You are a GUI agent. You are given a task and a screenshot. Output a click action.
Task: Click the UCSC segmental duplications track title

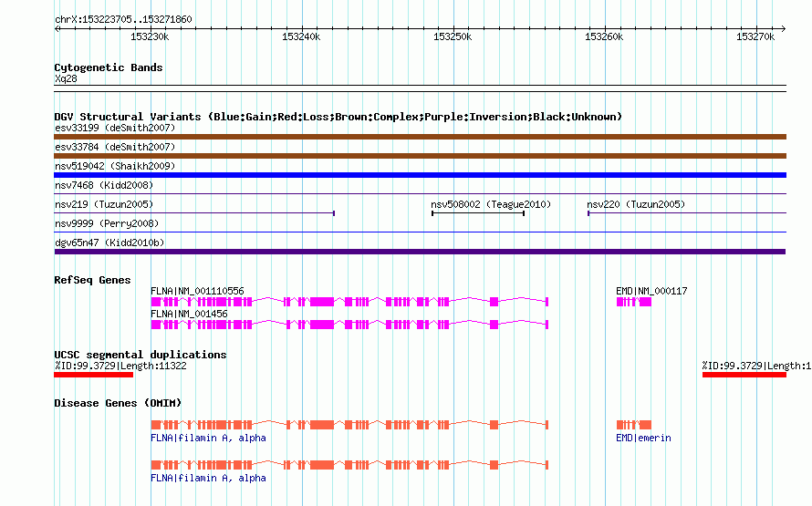tap(141, 355)
